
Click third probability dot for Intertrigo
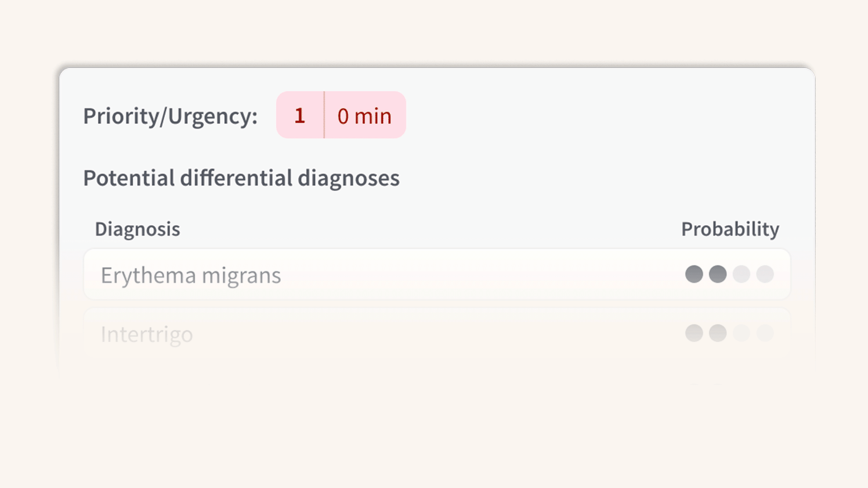click(x=741, y=333)
